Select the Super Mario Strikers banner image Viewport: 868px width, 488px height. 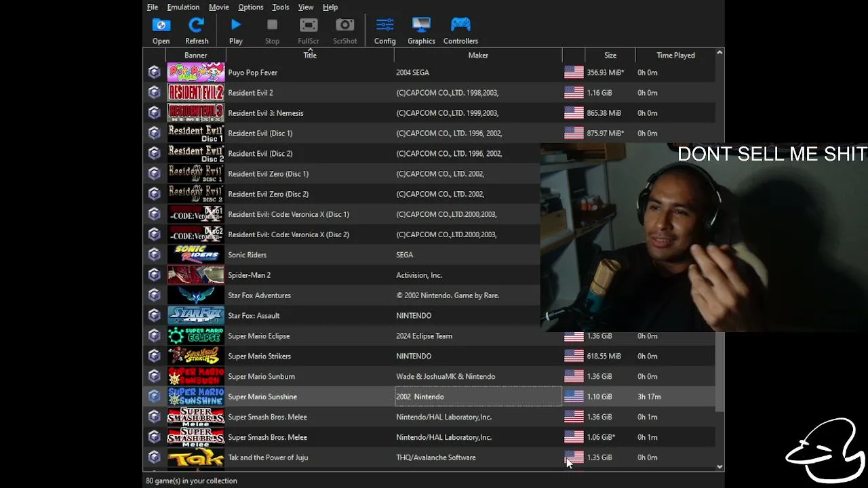click(x=196, y=356)
